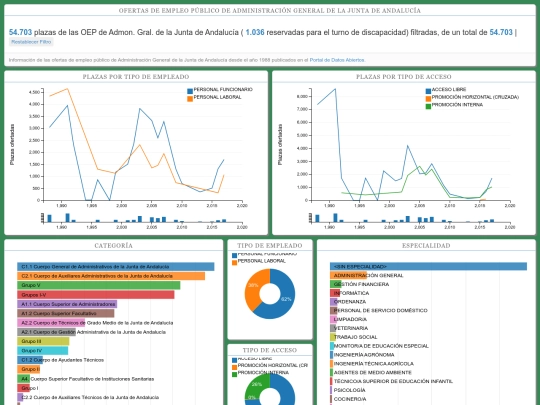
Task: Select the A2.2 Cuerpo de Técnicos de Grado Medio bar
Action: pyautogui.click(x=51, y=323)
